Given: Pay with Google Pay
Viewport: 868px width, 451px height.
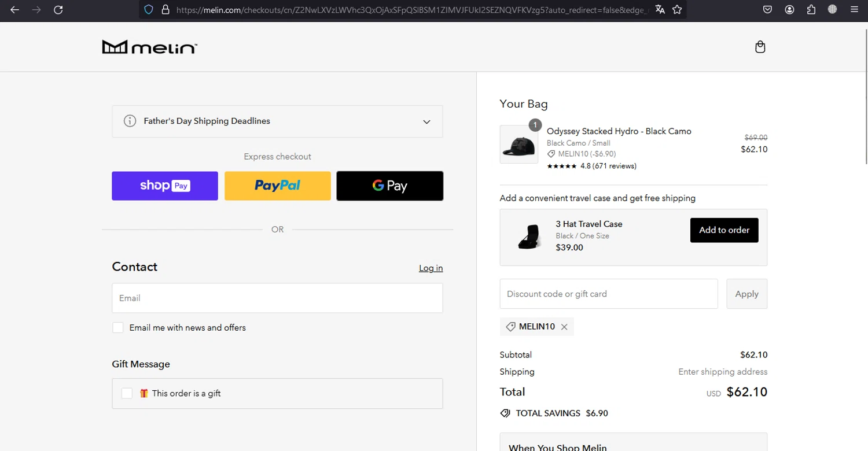Looking at the screenshot, I should [390, 186].
